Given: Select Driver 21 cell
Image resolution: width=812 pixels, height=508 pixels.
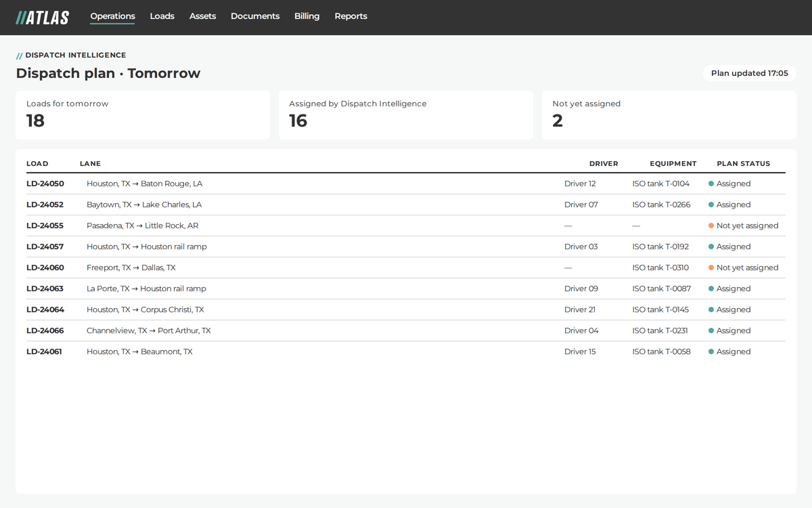Looking at the screenshot, I should tap(580, 310).
